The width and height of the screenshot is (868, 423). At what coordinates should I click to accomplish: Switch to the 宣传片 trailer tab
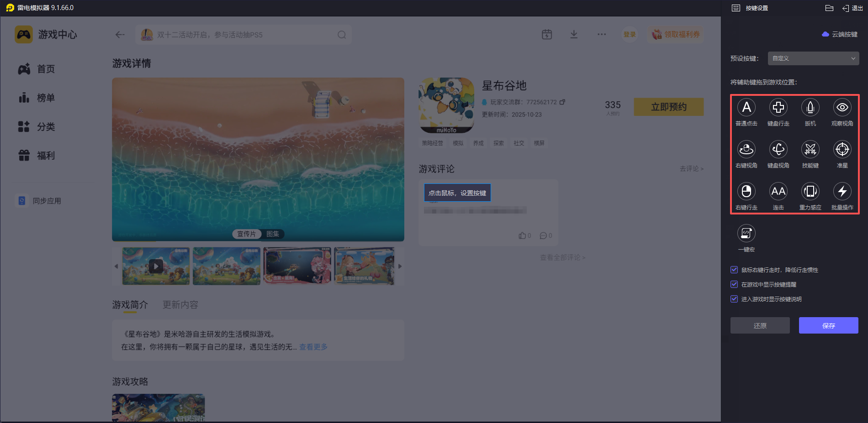coord(247,234)
